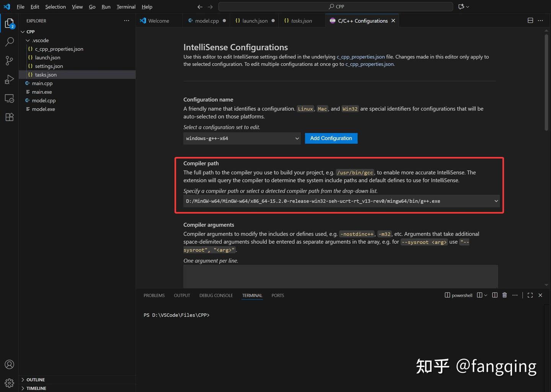Kill terminal with the trash icon
Screen dimensions: 551x392
[505, 295]
